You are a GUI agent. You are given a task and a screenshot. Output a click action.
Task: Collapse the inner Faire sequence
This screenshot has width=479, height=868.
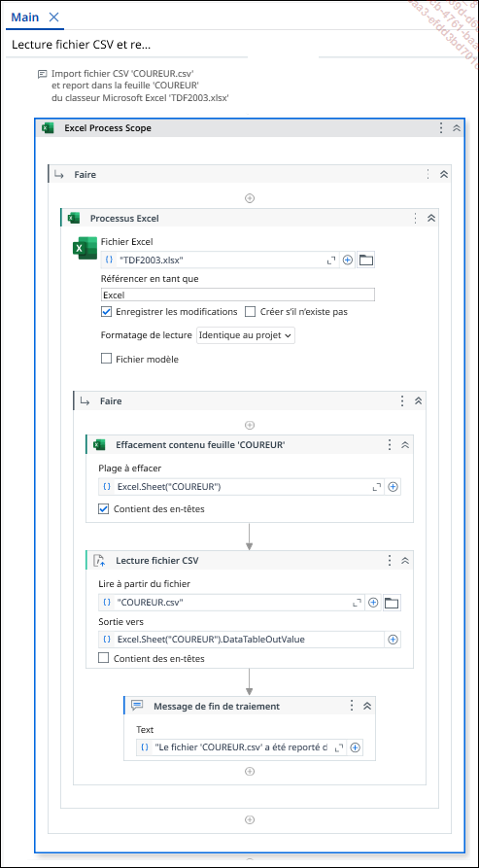pyautogui.click(x=418, y=400)
